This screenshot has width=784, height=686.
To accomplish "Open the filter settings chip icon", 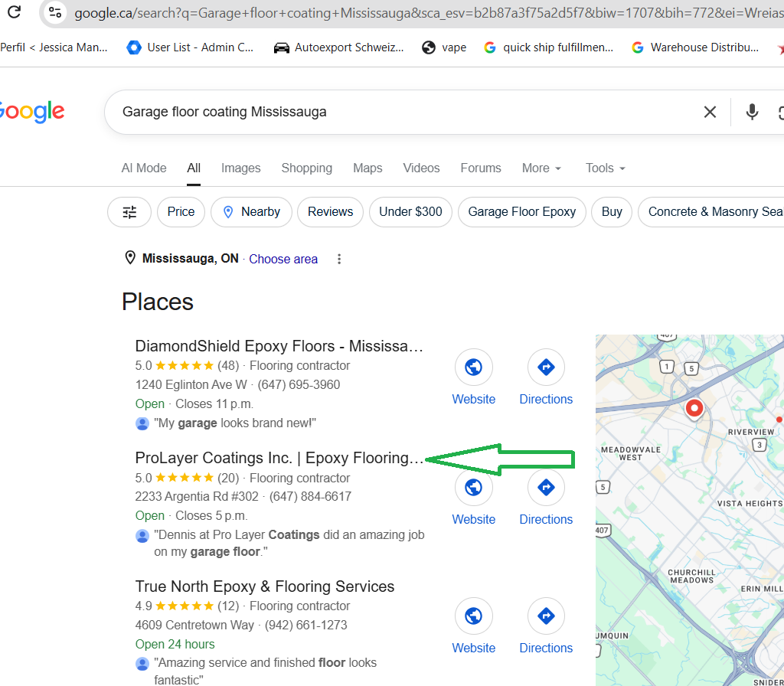I will tap(129, 212).
